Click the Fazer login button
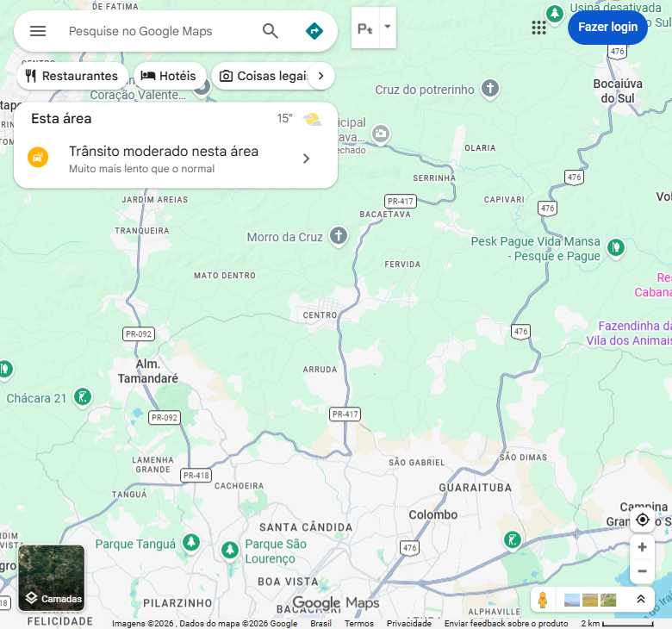This screenshot has height=629, width=672. tap(607, 27)
